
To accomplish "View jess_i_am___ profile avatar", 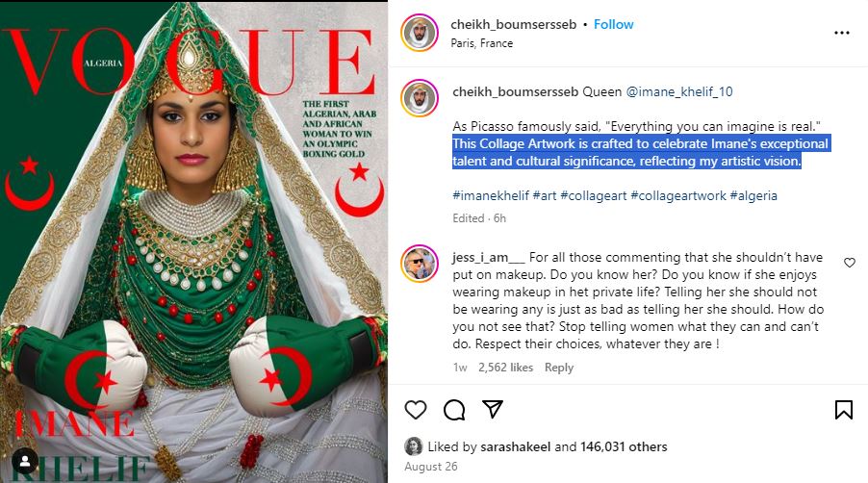I will coord(420,264).
